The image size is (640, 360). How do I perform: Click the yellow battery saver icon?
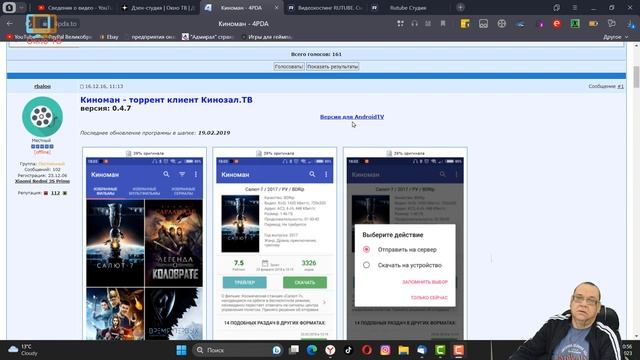click(593, 24)
